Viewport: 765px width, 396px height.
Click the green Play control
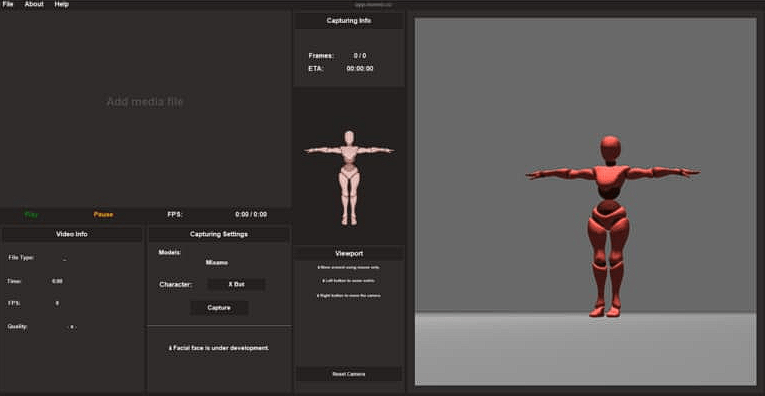coord(32,214)
